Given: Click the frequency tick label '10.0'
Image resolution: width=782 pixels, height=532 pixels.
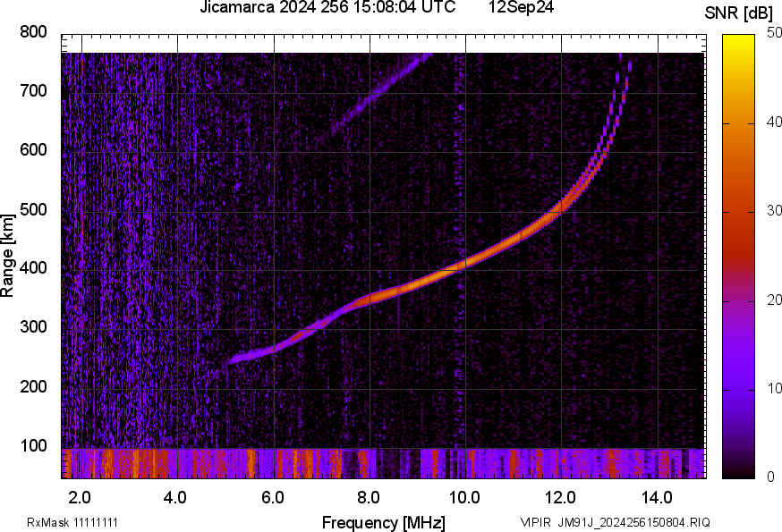Looking at the screenshot, I should (x=464, y=498).
